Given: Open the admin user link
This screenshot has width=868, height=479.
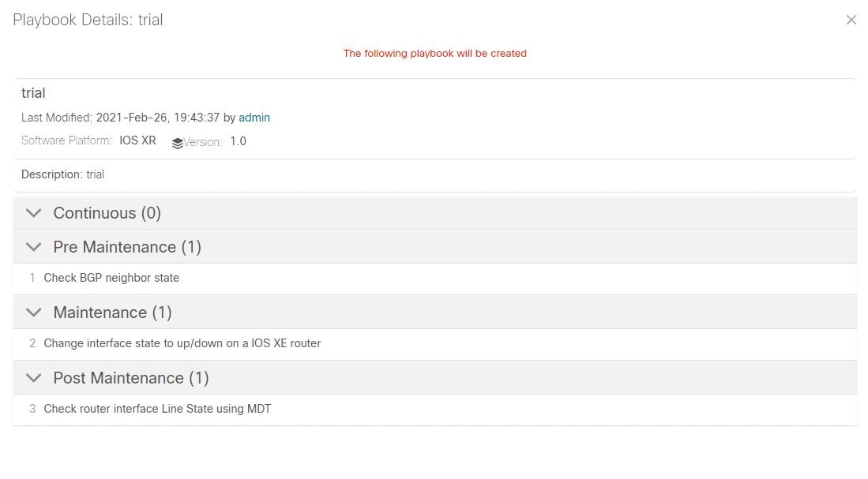Looking at the screenshot, I should 254,118.
